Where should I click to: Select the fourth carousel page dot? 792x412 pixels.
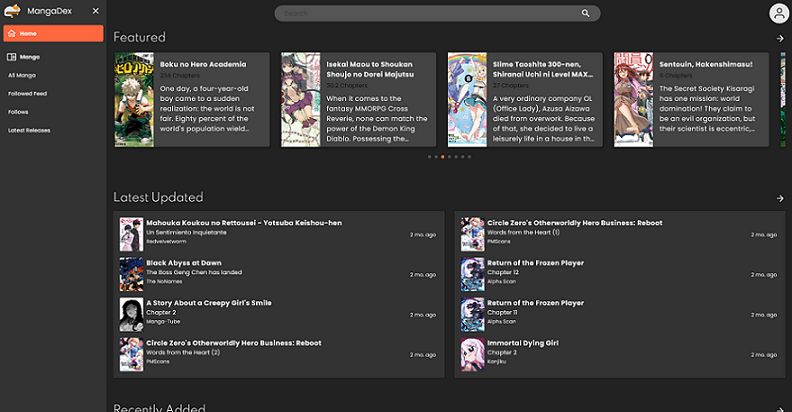point(449,157)
